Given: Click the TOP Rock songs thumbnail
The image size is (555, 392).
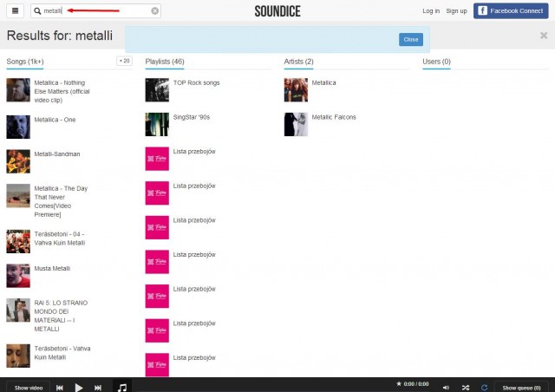Looking at the screenshot, I should (x=157, y=90).
